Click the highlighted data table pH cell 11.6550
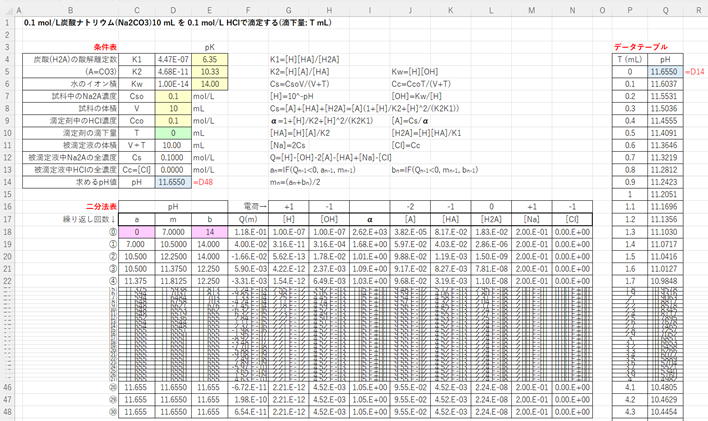Viewport: 708px width, 421px height. point(665,72)
